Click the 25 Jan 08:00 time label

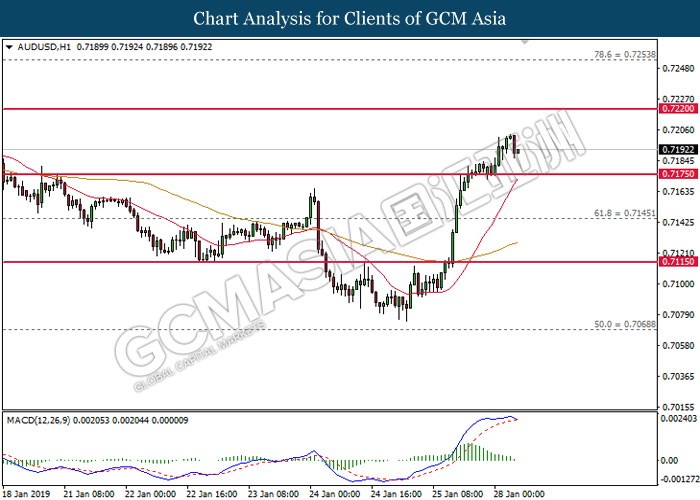coord(458,494)
